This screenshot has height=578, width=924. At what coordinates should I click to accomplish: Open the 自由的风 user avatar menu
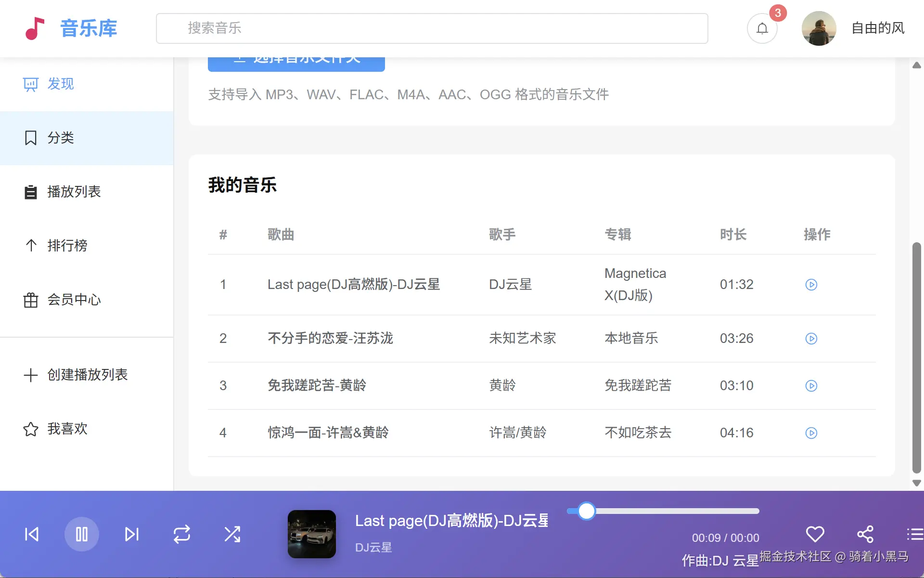click(819, 28)
